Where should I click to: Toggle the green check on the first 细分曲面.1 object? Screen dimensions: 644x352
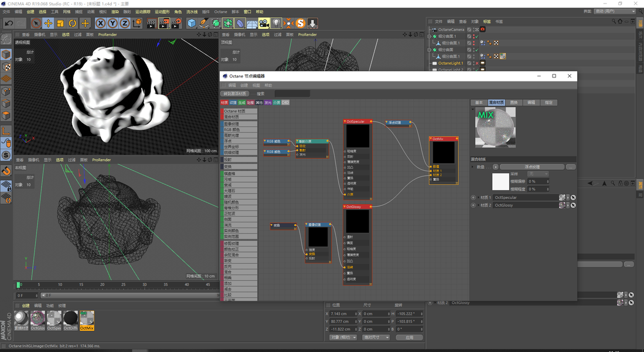pyautogui.click(x=477, y=36)
